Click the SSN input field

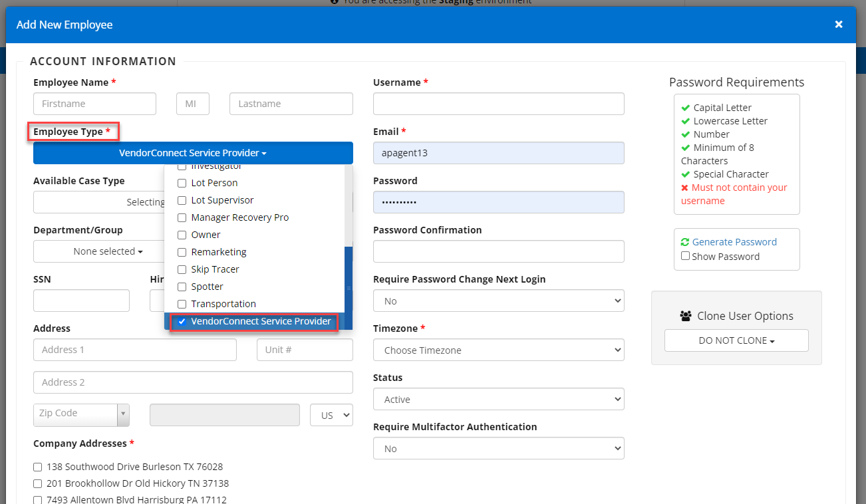(81, 301)
